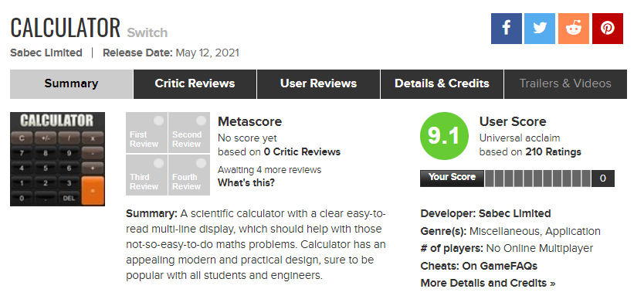
Task: Open the Third Review placeholder tile
Action: 146,175
